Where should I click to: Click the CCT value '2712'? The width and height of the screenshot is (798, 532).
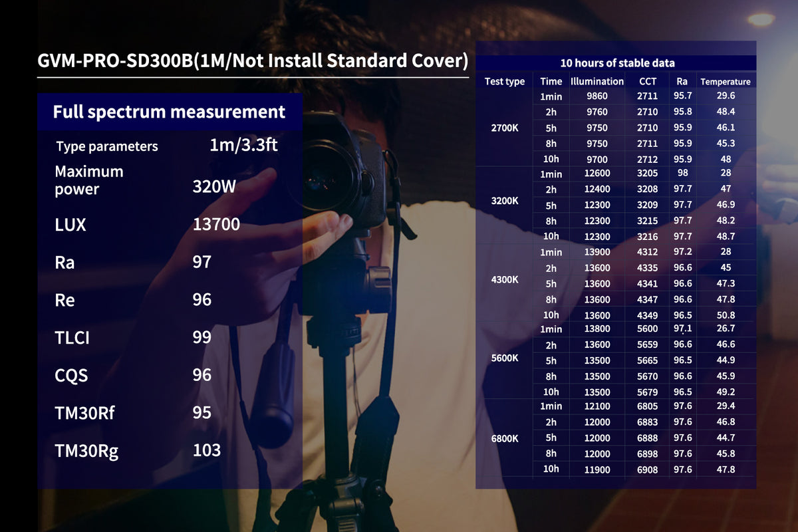[648, 160]
